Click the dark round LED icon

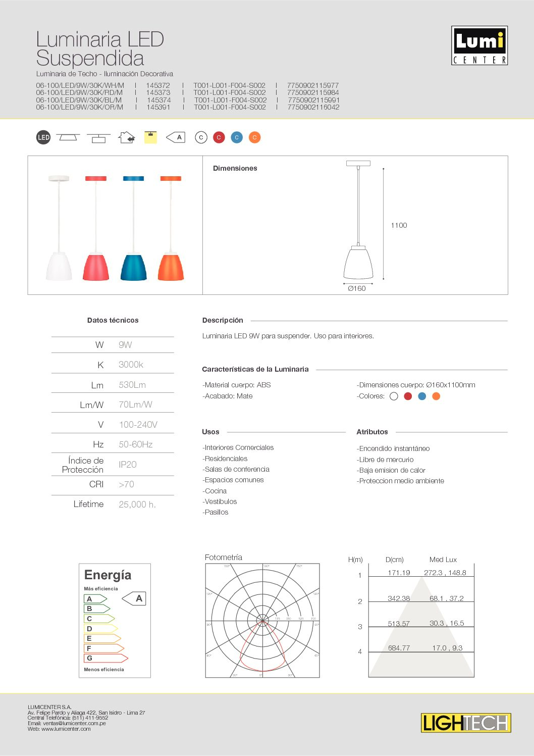click(43, 137)
